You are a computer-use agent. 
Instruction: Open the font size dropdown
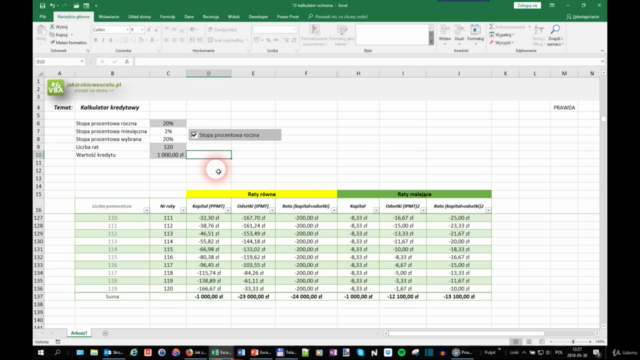[142, 29]
